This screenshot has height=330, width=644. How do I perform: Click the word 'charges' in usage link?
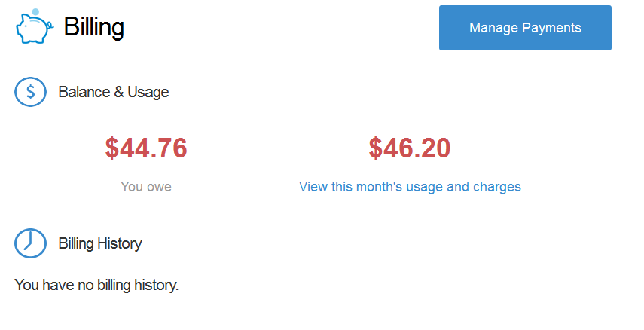pos(497,187)
